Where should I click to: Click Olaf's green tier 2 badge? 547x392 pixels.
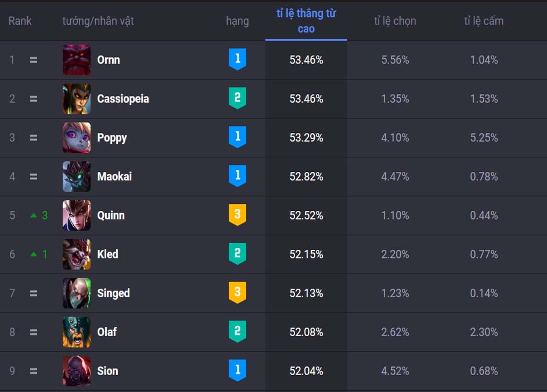tap(237, 332)
